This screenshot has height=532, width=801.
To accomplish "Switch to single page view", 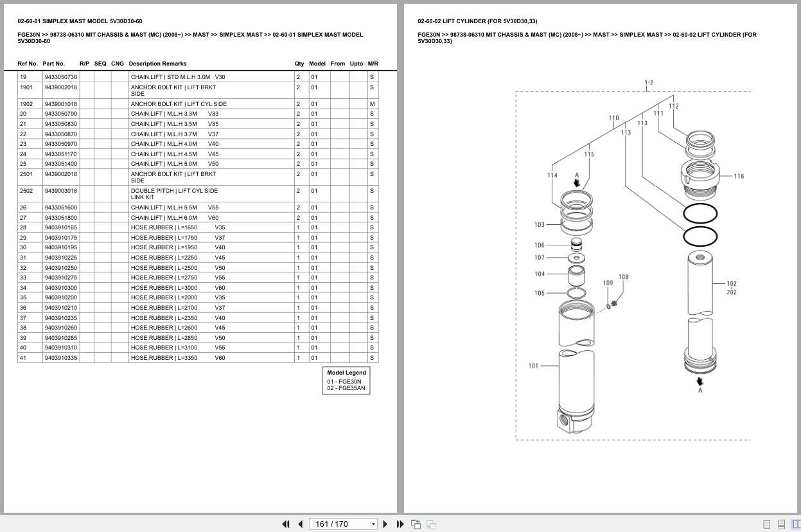I will 767,524.
